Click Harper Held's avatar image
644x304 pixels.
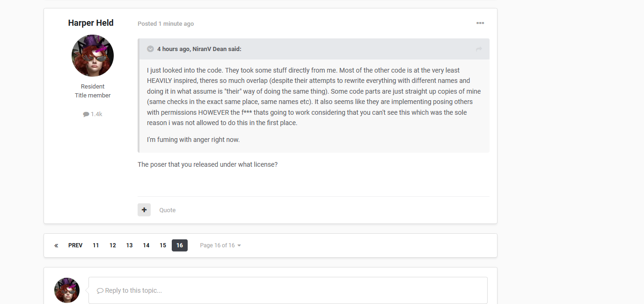point(93,56)
